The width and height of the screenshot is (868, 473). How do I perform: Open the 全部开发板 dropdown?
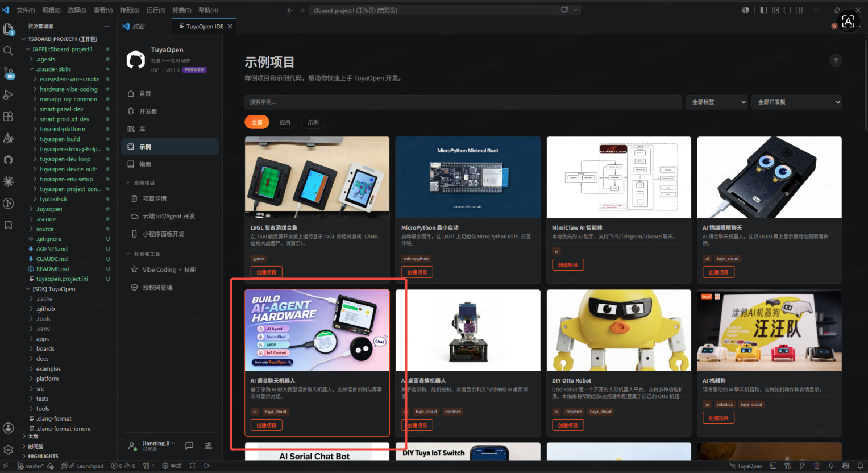click(796, 102)
